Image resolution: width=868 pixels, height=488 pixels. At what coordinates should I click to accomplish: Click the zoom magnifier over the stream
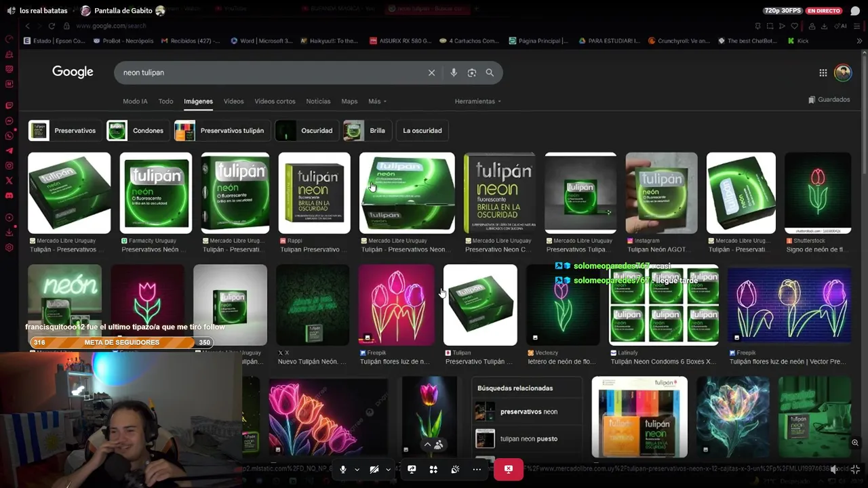(855, 443)
